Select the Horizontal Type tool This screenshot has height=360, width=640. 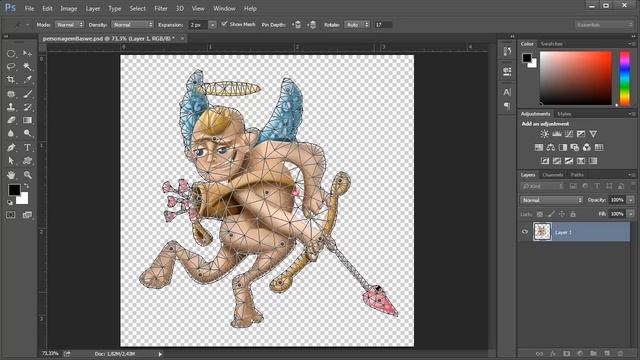27,147
